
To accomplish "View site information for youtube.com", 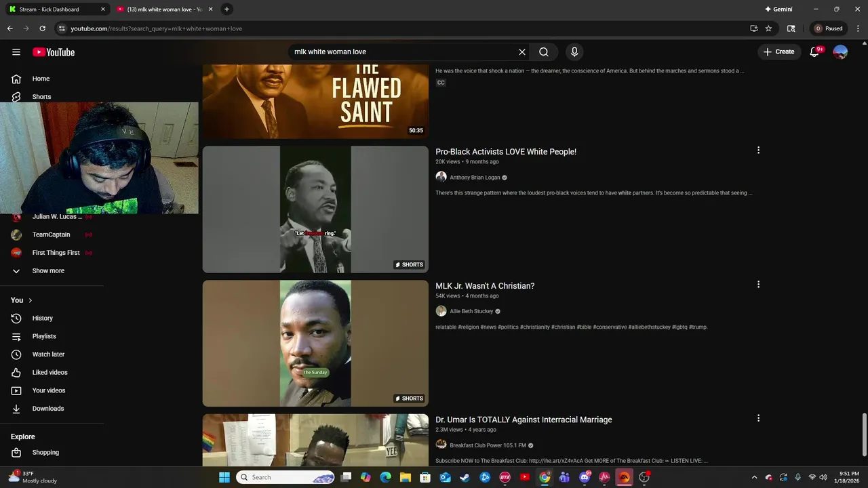I will coord(62,28).
